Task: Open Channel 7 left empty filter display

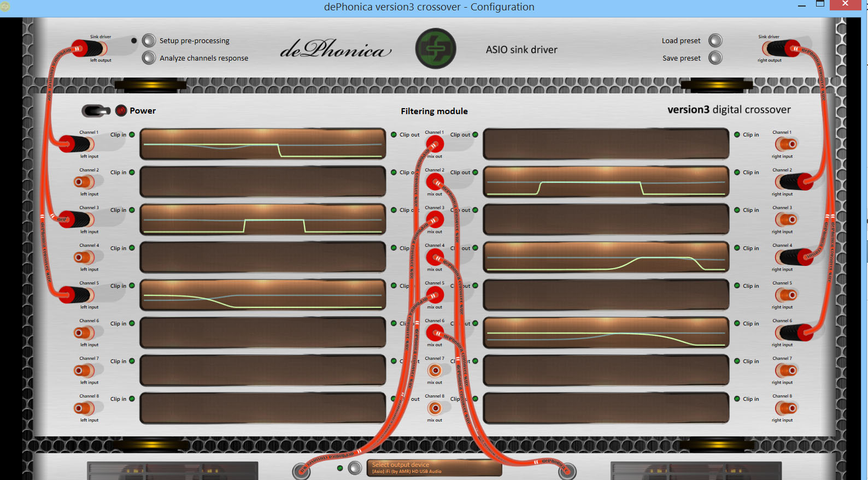Action: coord(263,370)
